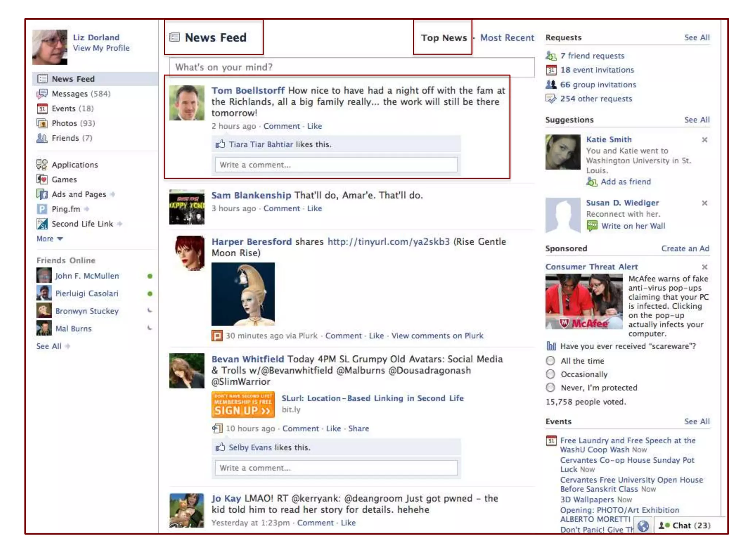Click the Photos icon in sidebar
This screenshot has height=560, width=747.
coord(42,123)
